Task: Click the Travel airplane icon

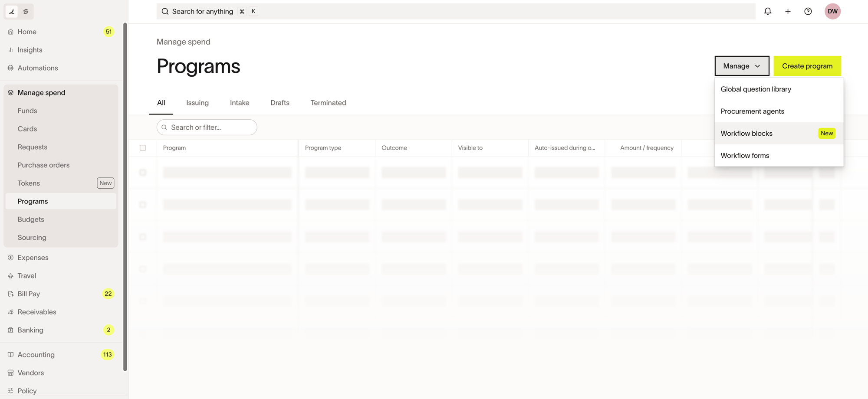Action: point(10,276)
